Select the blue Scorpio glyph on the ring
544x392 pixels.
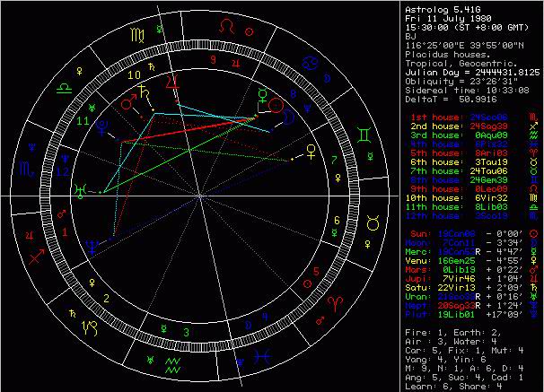point(27,169)
